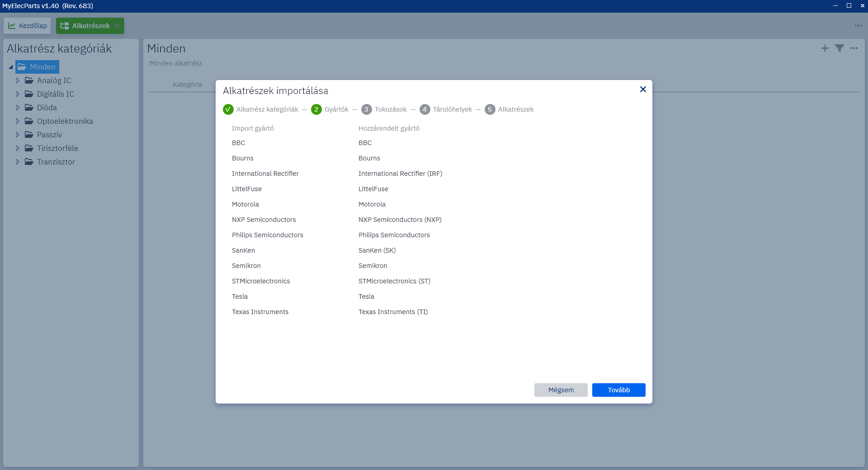Image resolution: width=868 pixels, height=470 pixels.
Task: Minimize the MyElecParts window
Action: point(835,5)
